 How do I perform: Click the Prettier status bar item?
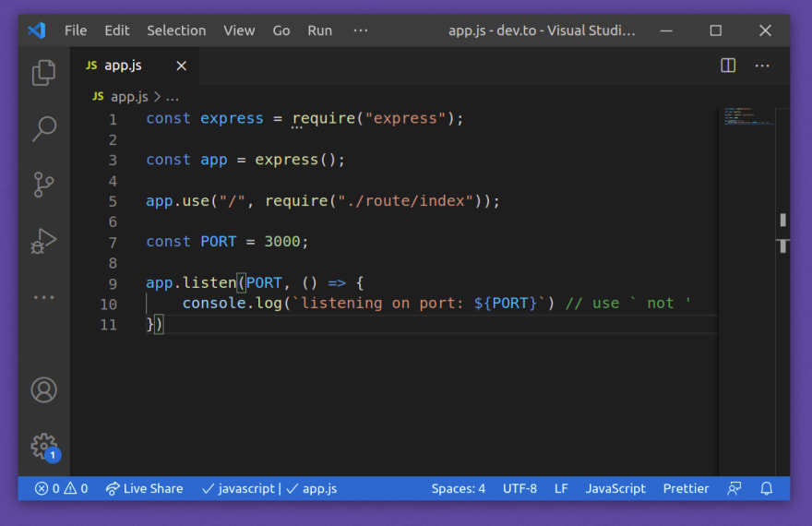[686, 488]
